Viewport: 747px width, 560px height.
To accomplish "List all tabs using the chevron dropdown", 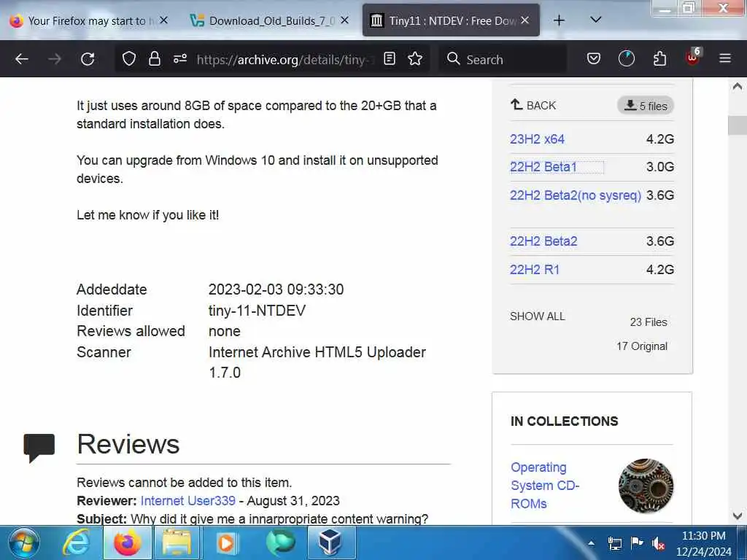I will [x=595, y=20].
